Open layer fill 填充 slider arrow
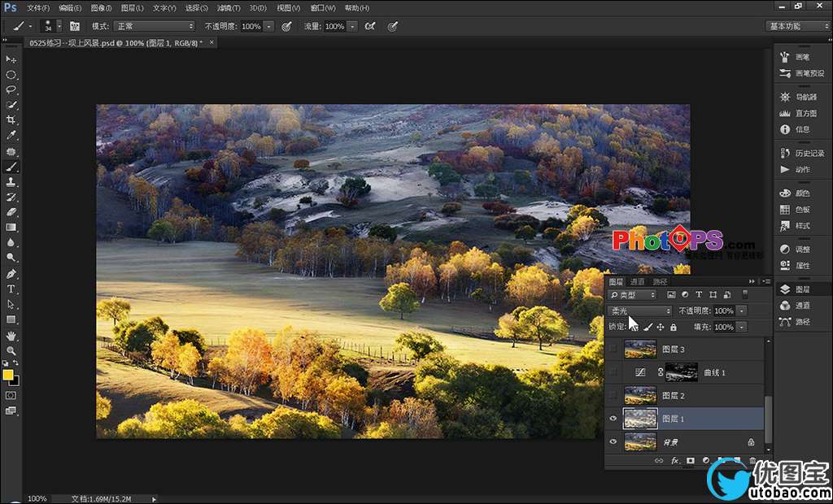This screenshot has height=504, width=833. [x=742, y=327]
